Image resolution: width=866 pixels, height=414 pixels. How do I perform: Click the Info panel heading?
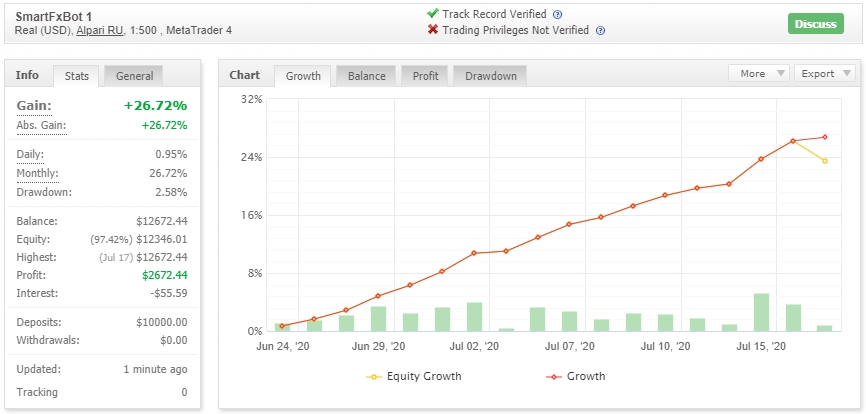coord(27,75)
